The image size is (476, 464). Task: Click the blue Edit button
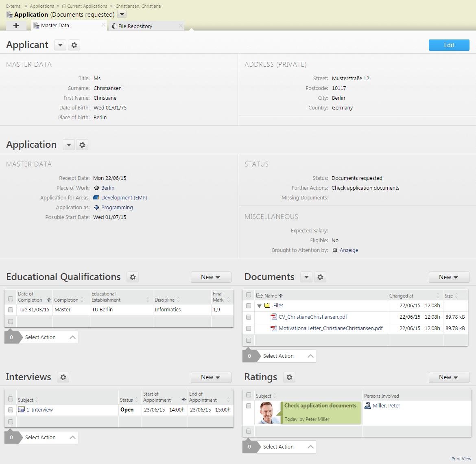[449, 45]
